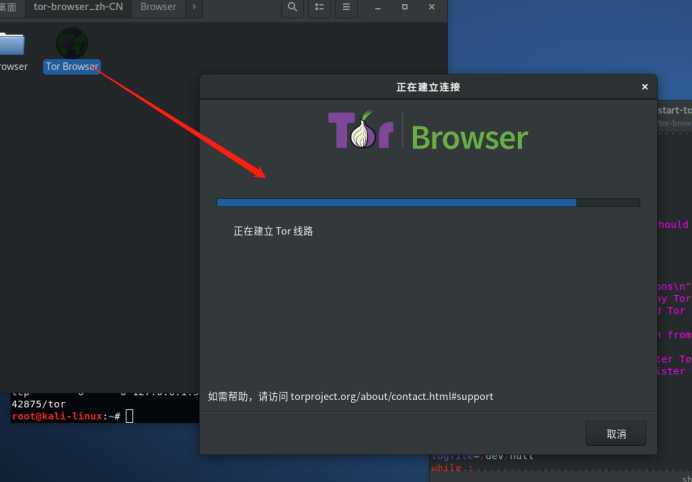Screen dimensions: 692x482
Task: Open the Browser folder icon in file manager
Action: tap(12, 44)
